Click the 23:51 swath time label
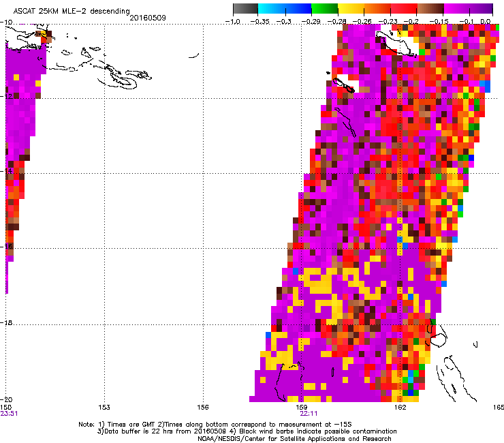The image size is (504, 443). tap(9, 414)
